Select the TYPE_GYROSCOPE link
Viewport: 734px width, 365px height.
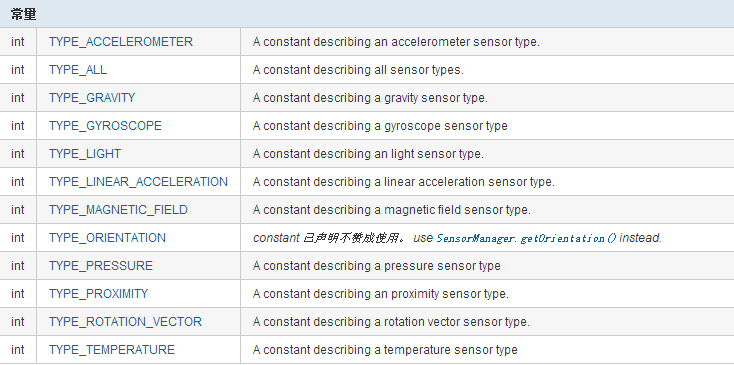(x=105, y=126)
